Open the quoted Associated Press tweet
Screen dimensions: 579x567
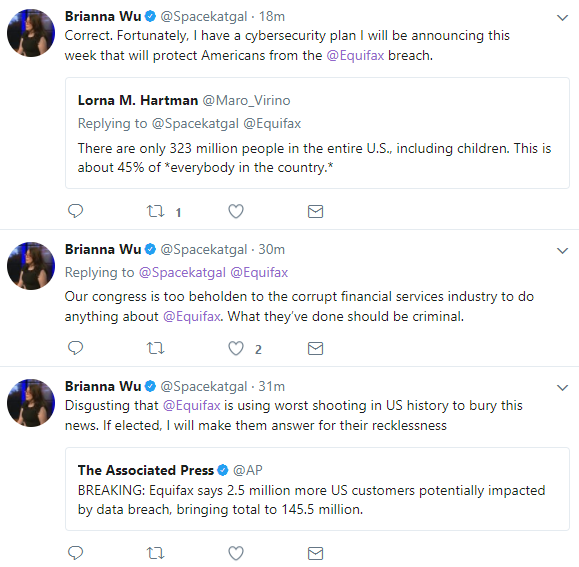click(x=317, y=489)
